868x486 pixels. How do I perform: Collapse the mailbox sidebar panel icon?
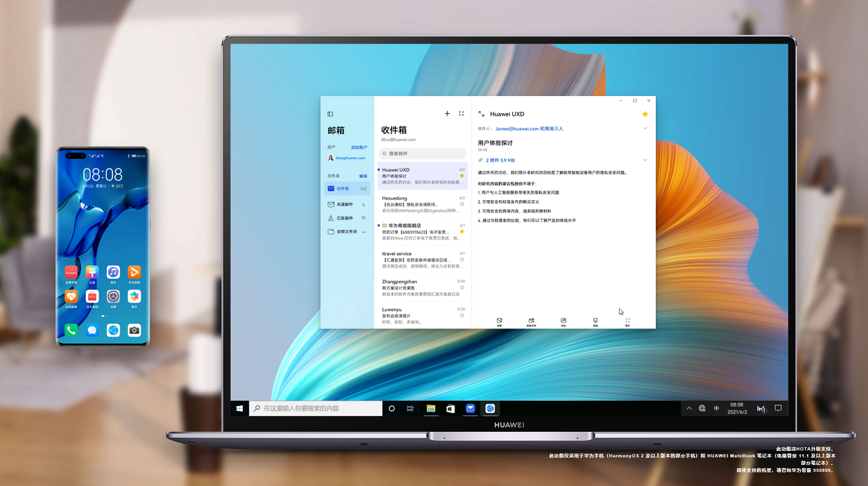pyautogui.click(x=330, y=114)
